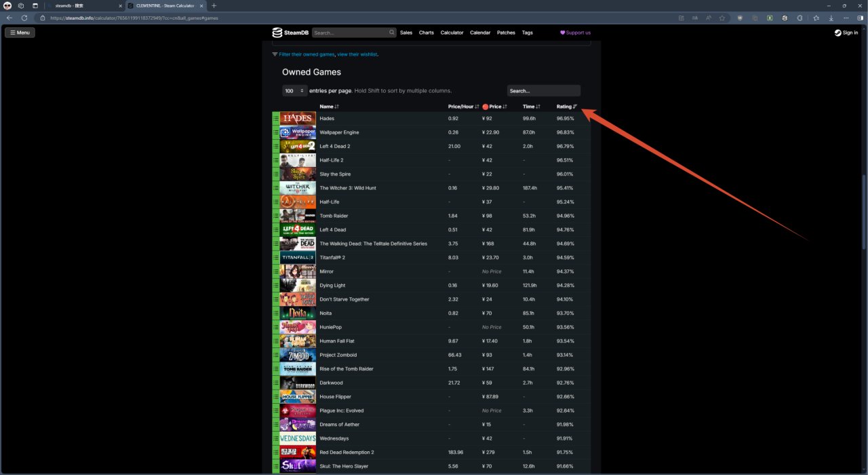Open the Sales menu item
Screen dimensions: 868x475
(406, 33)
